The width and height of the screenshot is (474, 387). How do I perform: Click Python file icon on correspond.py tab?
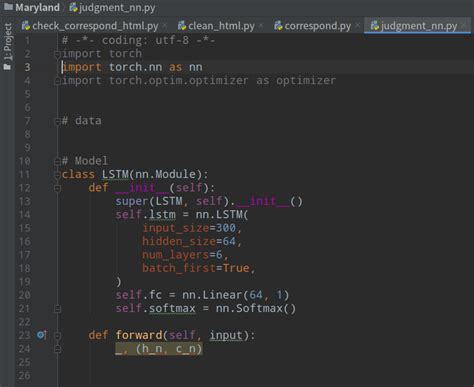(x=278, y=25)
